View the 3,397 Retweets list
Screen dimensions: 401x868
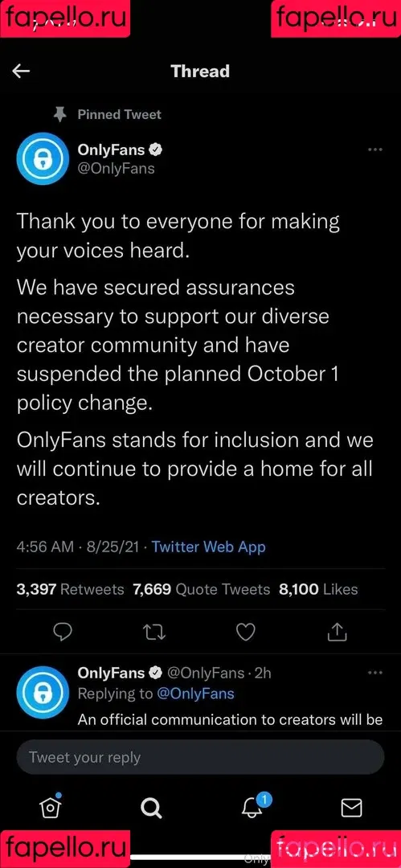click(x=71, y=590)
